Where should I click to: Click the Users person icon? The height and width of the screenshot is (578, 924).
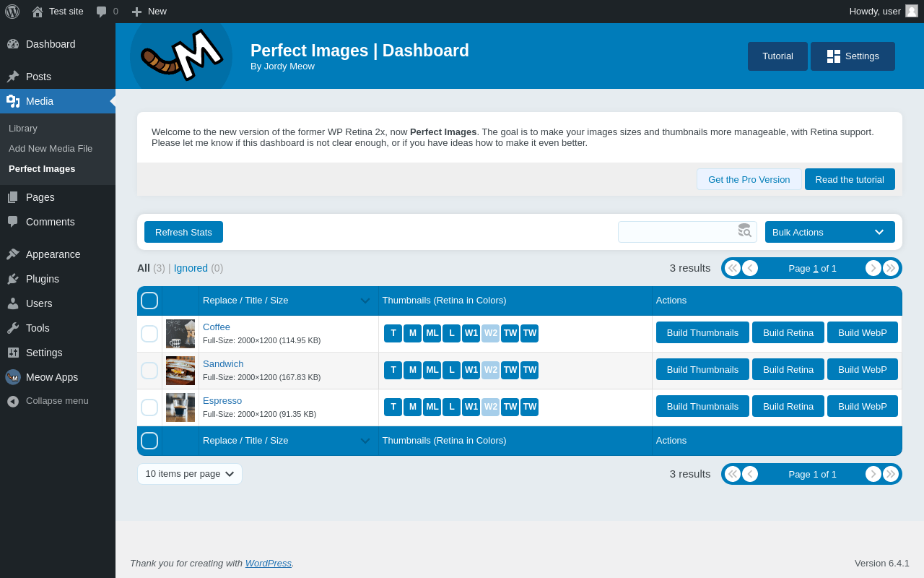click(13, 303)
